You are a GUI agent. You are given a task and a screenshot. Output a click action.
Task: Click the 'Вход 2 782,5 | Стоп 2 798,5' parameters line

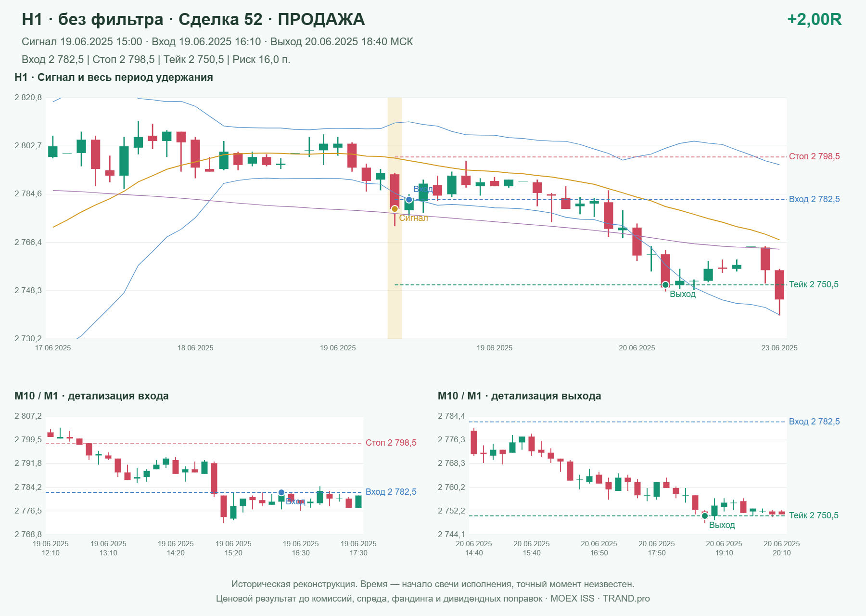pos(156,60)
